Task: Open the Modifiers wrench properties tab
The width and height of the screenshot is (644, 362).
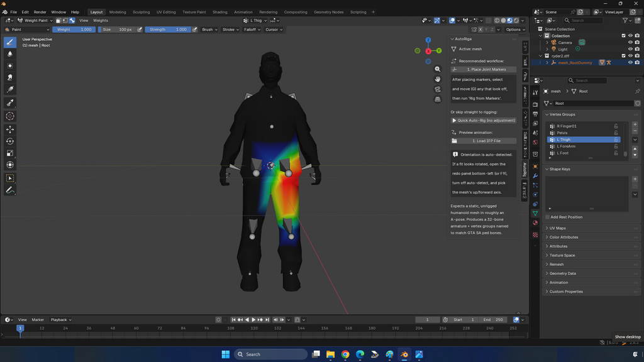Action: [535, 176]
